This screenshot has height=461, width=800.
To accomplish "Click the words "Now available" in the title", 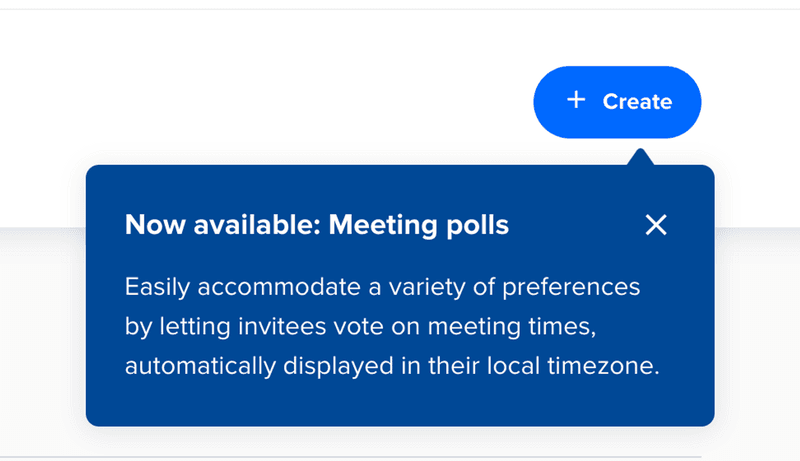I will point(218,226).
